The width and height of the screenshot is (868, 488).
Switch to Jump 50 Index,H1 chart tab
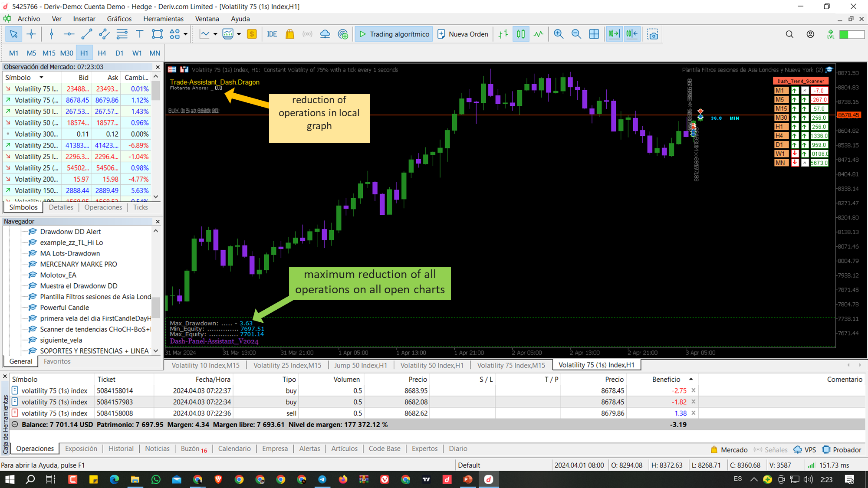(360, 365)
